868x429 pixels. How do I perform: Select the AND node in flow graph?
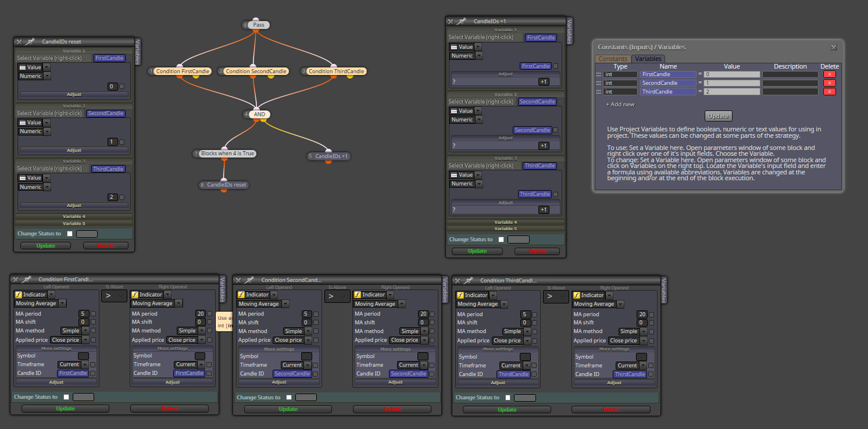click(x=259, y=115)
